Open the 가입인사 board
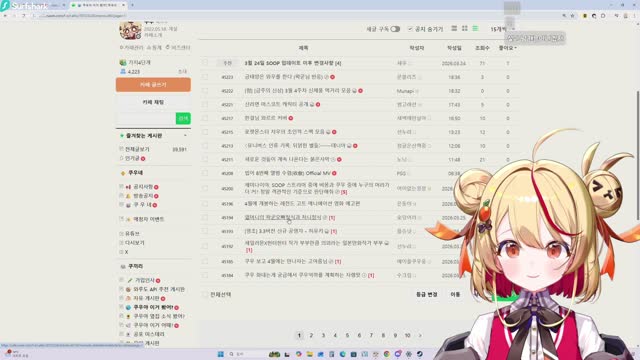Screen dimensions: 640x360 point(144,280)
